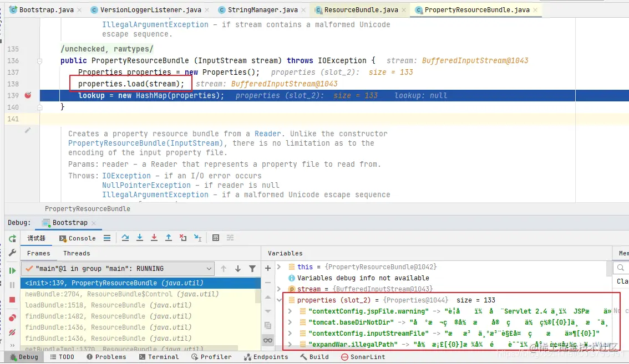Open the TODO tool window
The width and height of the screenshot is (629, 364).
pyautogui.click(x=62, y=357)
